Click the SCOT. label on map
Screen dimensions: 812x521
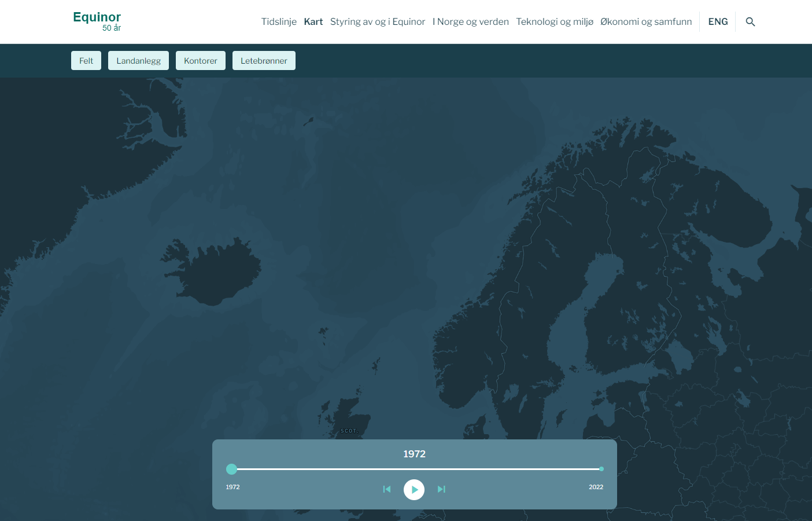pyautogui.click(x=349, y=431)
